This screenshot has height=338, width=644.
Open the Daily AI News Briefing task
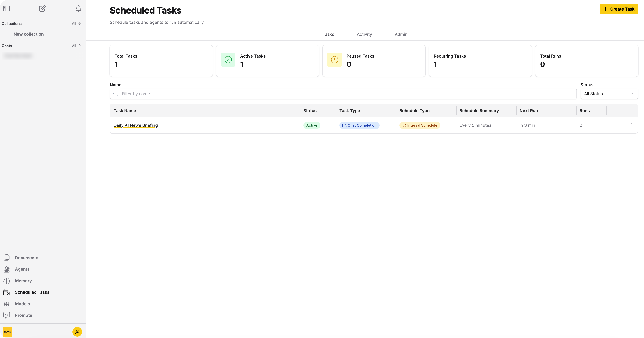pyautogui.click(x=136, y=125)
